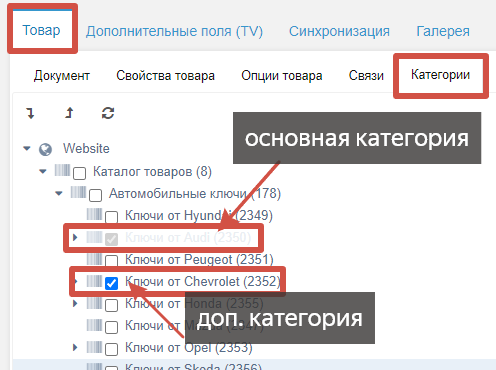Collapse the Каталог товаров node

coord(43,171)
